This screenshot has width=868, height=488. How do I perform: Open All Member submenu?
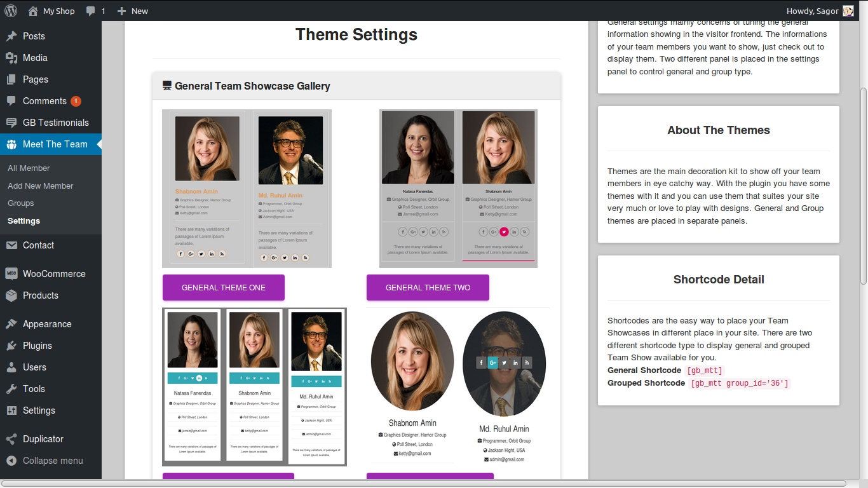29,168
